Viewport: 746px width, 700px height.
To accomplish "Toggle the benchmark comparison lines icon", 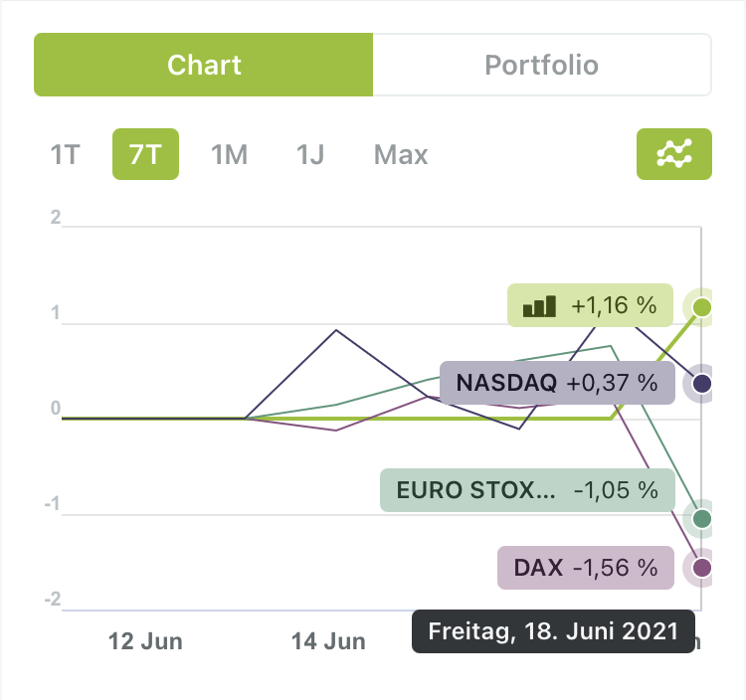I will (x=673, y=154).
